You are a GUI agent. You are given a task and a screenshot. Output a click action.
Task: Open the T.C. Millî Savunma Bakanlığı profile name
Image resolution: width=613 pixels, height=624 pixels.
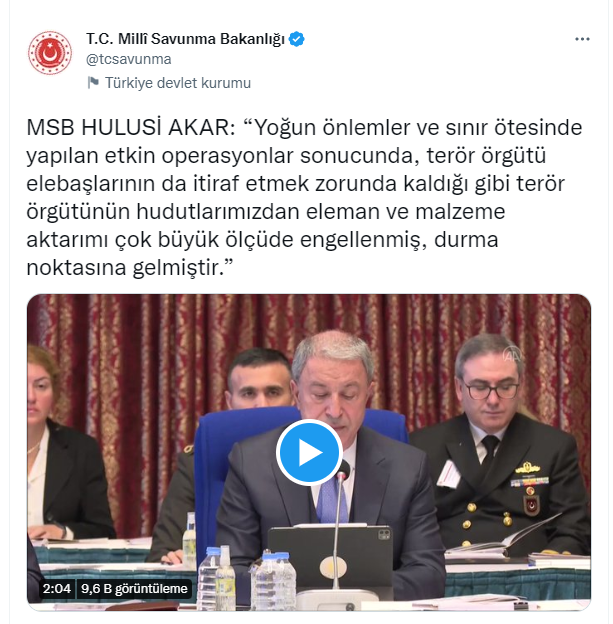pos(185,39)
